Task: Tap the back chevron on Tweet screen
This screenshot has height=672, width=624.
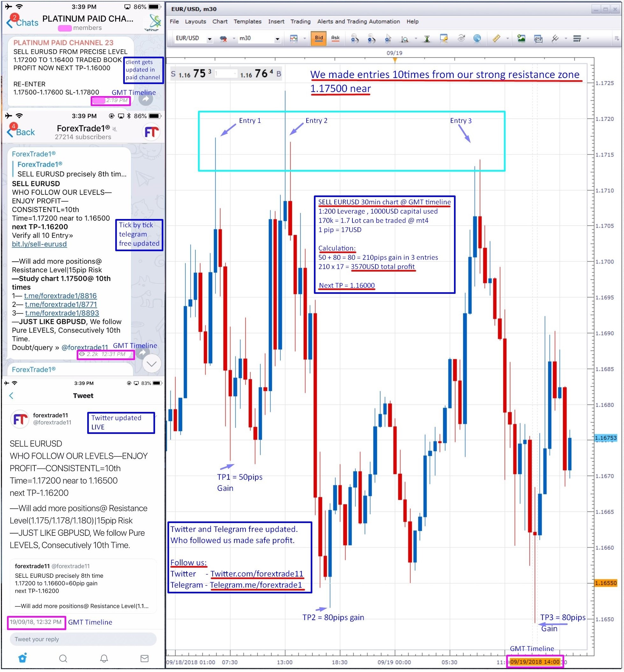Action: (11, 396)
